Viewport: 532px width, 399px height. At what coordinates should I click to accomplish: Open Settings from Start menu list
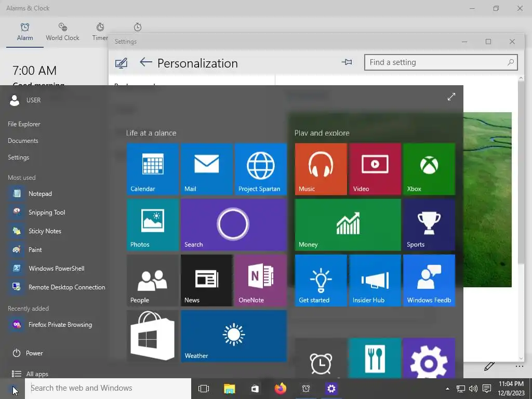(x=19, y=157)
